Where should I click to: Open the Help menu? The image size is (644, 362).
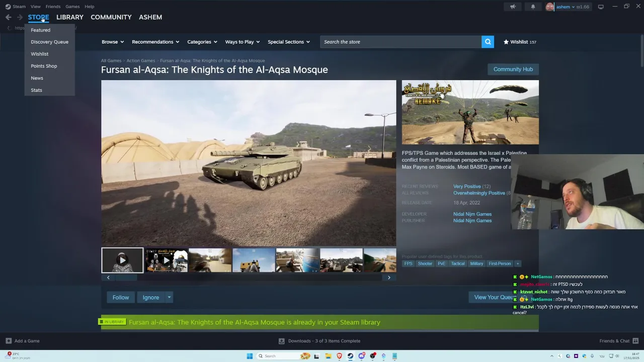tap(90, 7)
